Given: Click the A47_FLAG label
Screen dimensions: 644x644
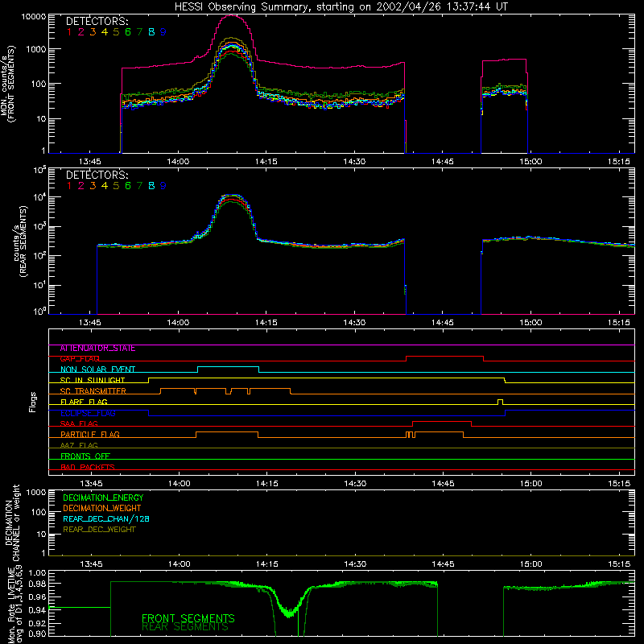Looking at the screenshot, I should point(79,445).
